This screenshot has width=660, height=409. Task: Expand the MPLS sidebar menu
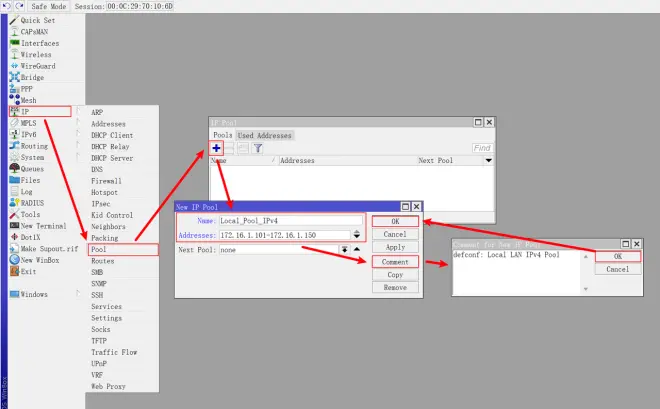(28, 123)
